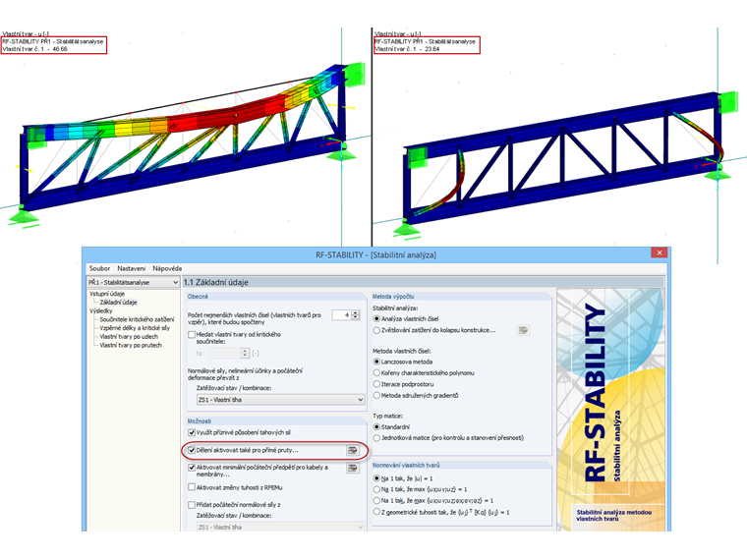The image size is (747, 560).
Task: Select Jednotková matice option
Action: click(x=376, y=438)
